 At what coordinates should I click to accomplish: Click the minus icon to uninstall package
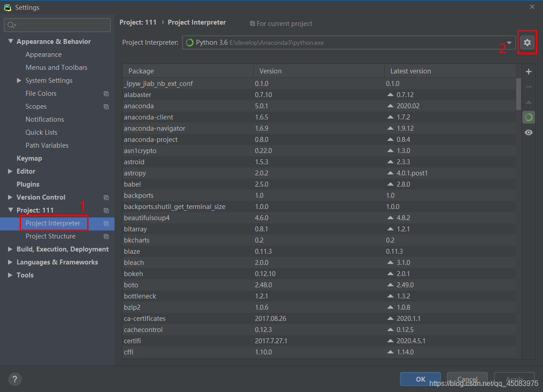529,87
